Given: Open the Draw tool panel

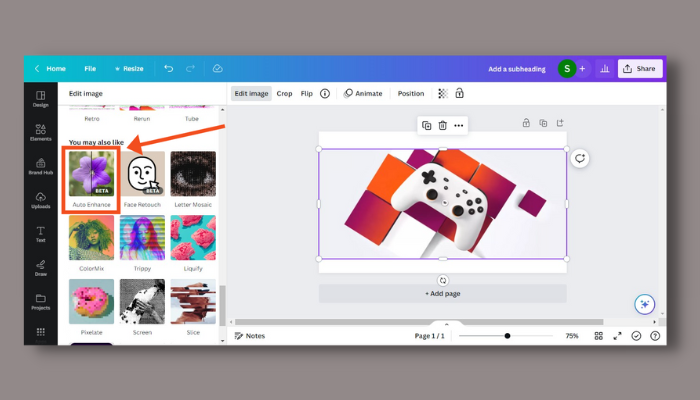Looking at the screenshot, I should pyautogui.click(x=41, y=268).
